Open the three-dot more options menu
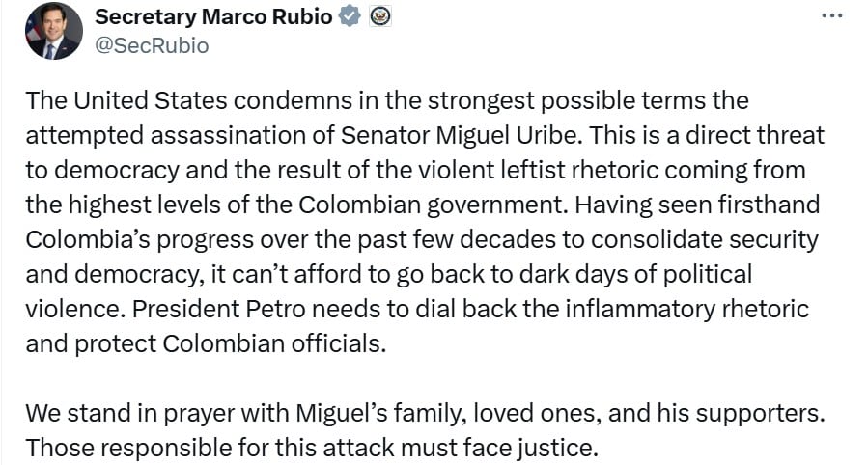Viewport: 868px width, 465px height. [x=831, y=16]
